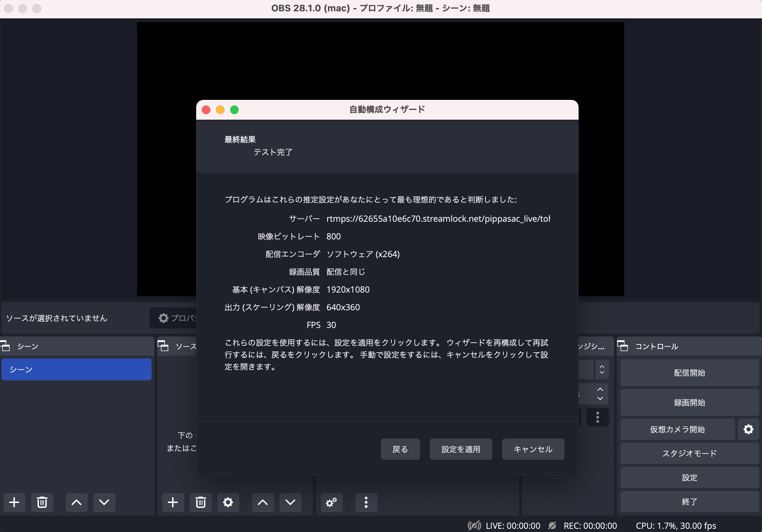Image resolution: width=762 pixels, height=532 pixels.
Task: Click 設定を適用 to apply settings
Action: click(461, 449)
